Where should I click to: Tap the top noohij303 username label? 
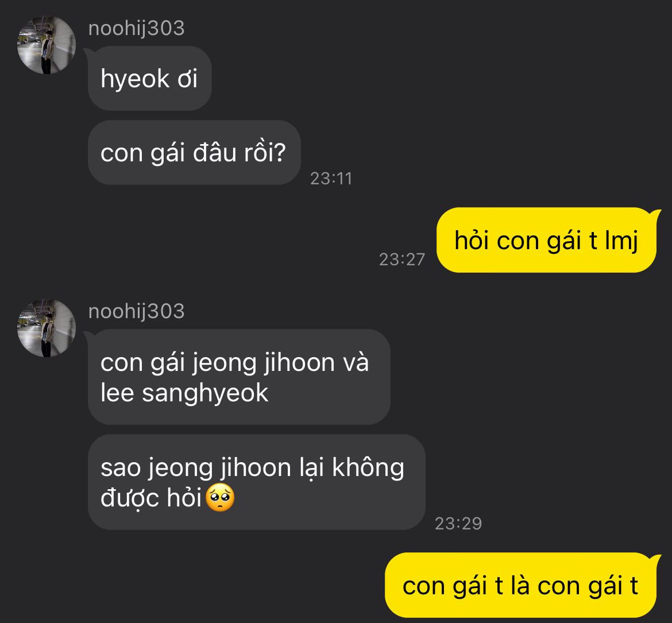tap(136, 29)
